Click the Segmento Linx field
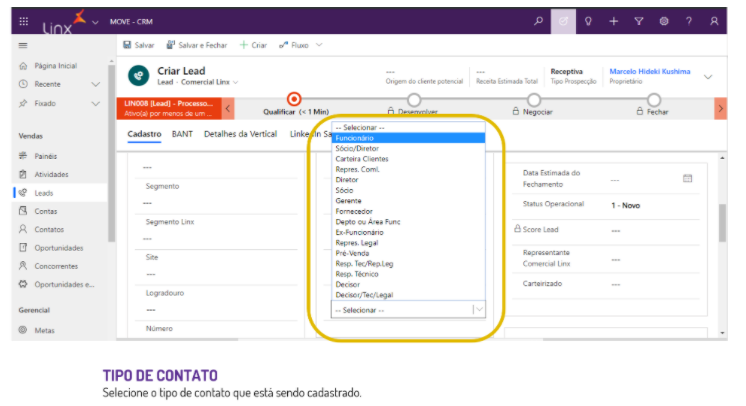The image size is (746, 406). (216, 239)
